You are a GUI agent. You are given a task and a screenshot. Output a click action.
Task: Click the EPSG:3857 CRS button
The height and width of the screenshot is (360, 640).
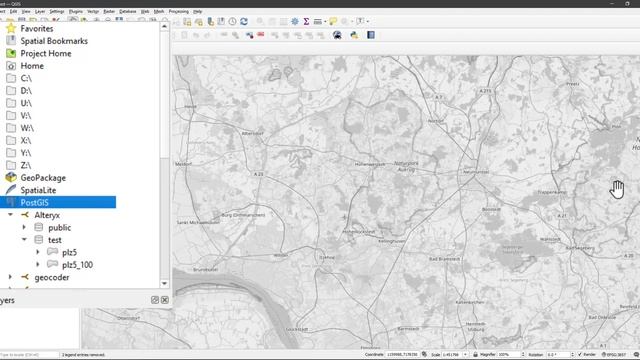pyautogui.click(x=615, y=355)
